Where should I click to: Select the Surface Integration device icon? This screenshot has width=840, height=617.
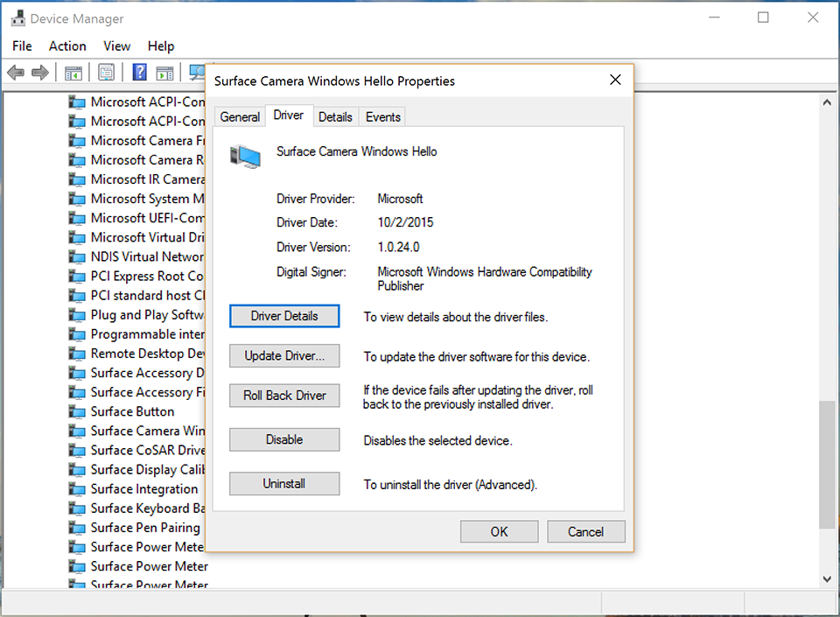(77, 489)
